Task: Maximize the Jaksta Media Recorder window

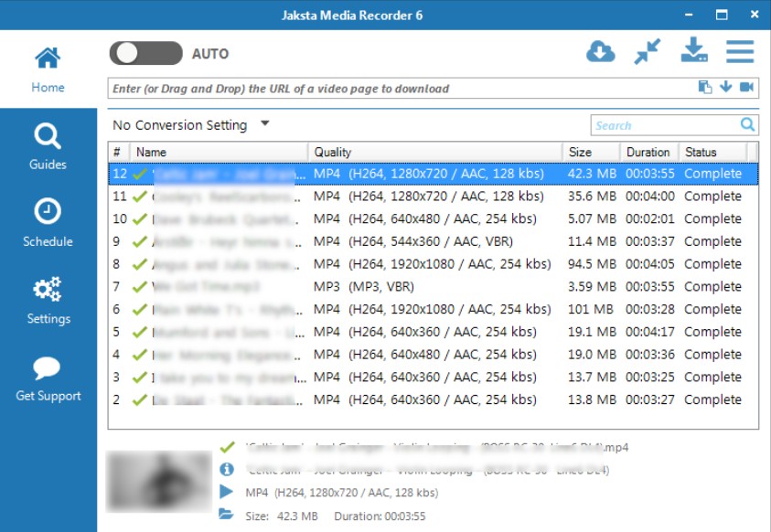Action: click(x=722, y=15)
